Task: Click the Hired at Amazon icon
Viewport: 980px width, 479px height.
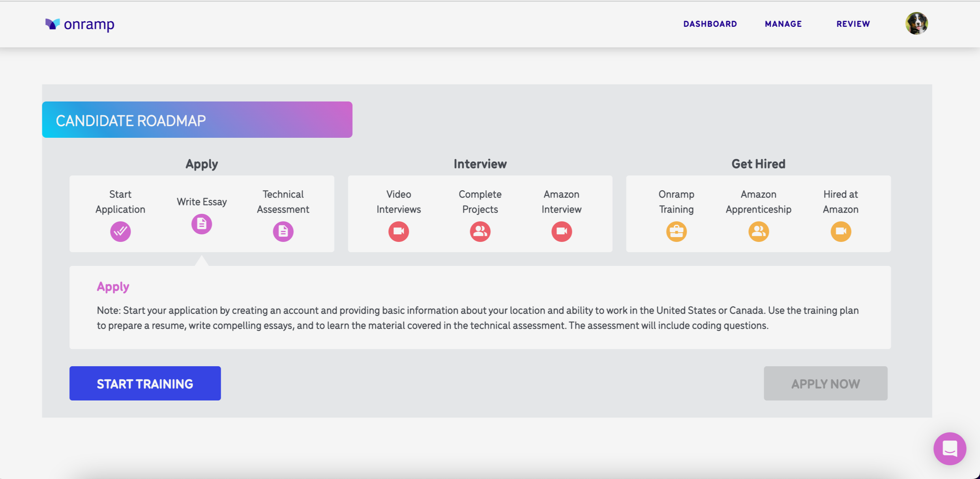Action: (x=841, y=231)
